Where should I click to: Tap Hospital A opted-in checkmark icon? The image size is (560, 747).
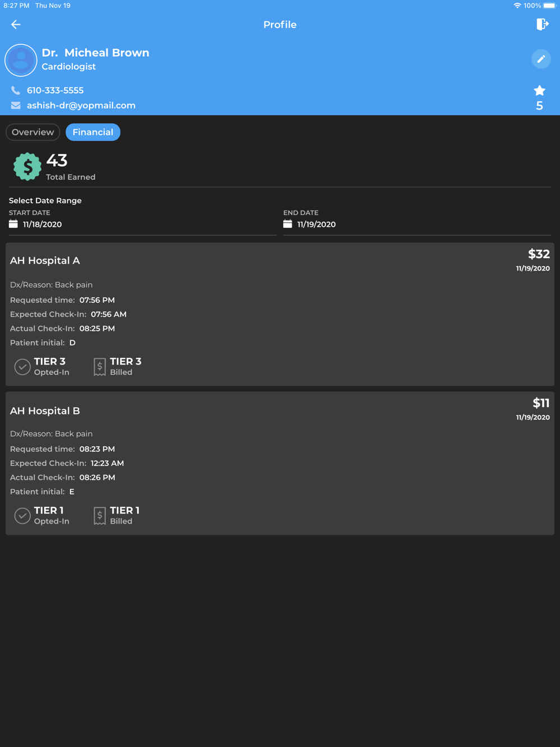(x=22, y=367)
